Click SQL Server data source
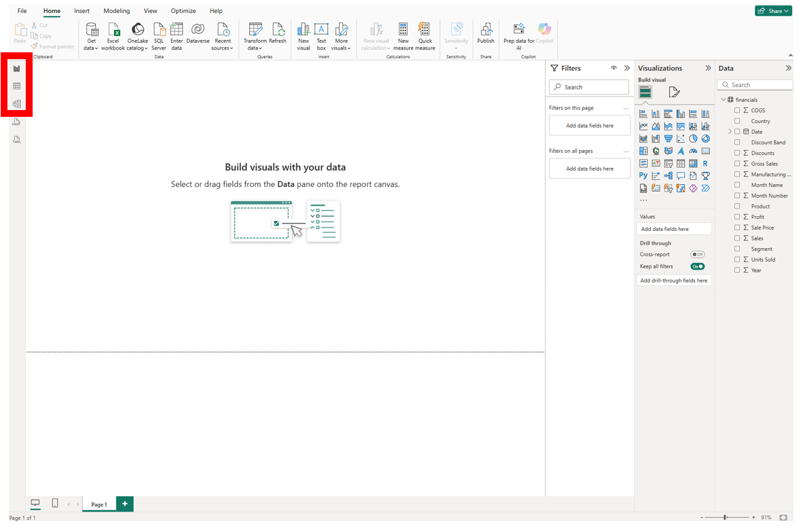 point(158,37)
